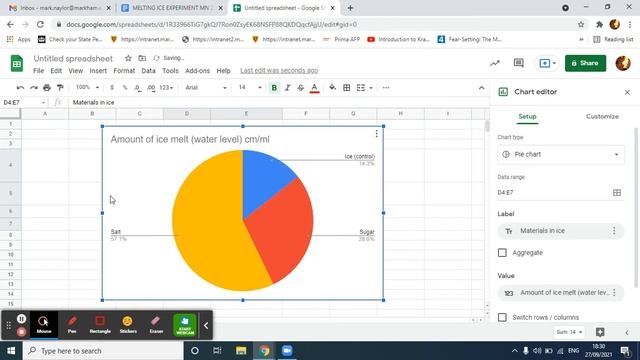Open the View menu

76,71
